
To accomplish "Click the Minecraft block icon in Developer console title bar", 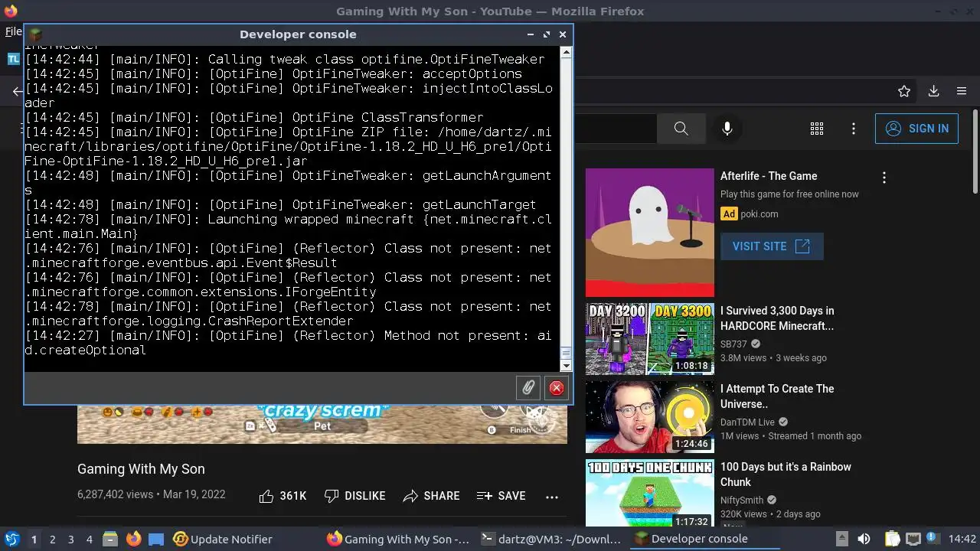I will 34,34.
